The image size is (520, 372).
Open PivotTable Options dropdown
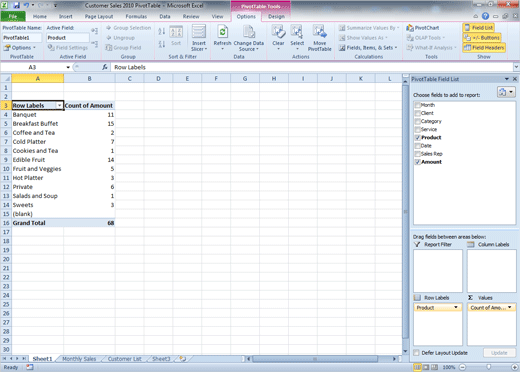pos(19,48)
